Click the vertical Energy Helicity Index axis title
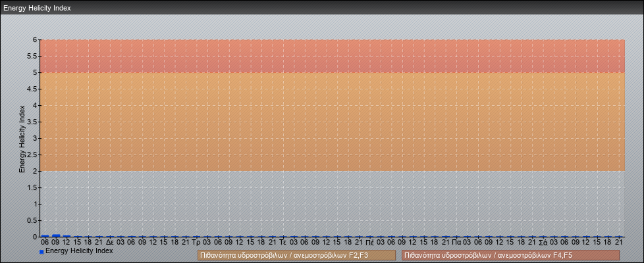 coord(22,138)
